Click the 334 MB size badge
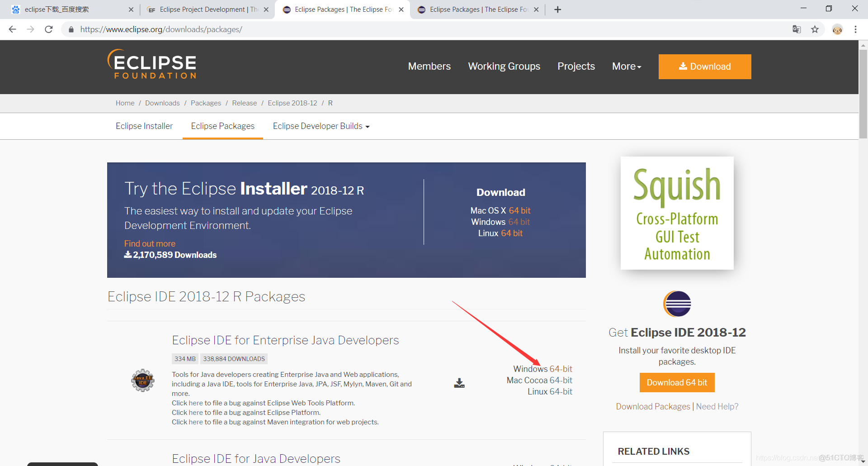This screenshot has width=868, height=466. [185, 359]
